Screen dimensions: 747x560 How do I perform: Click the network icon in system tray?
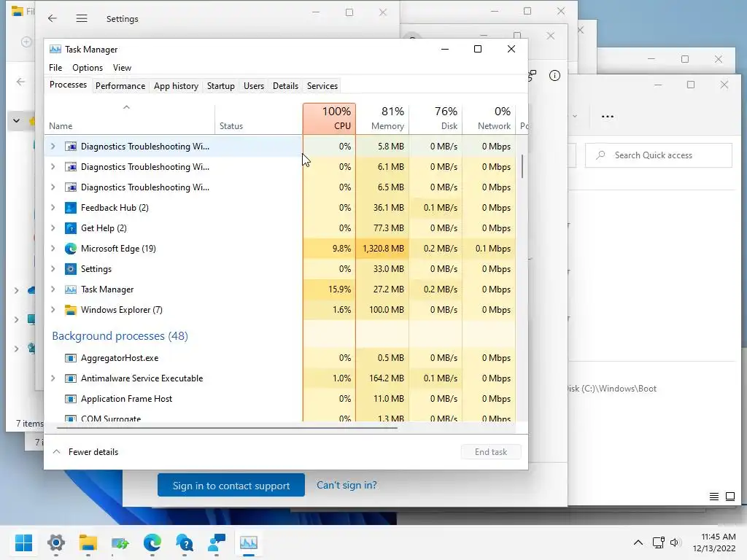(659, 542)
